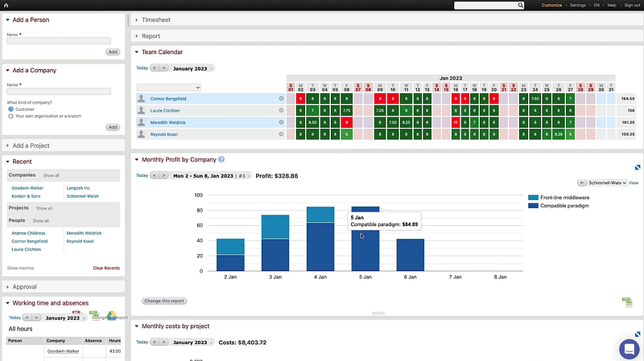This screenshot has width=644, height=361.
Task: Open Customize in the top bar
Action: [x=551, y=6]
